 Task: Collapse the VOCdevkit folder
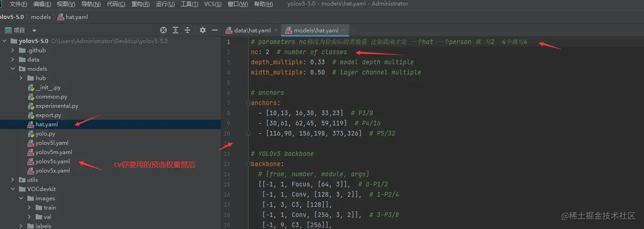(x=13, y=189)
